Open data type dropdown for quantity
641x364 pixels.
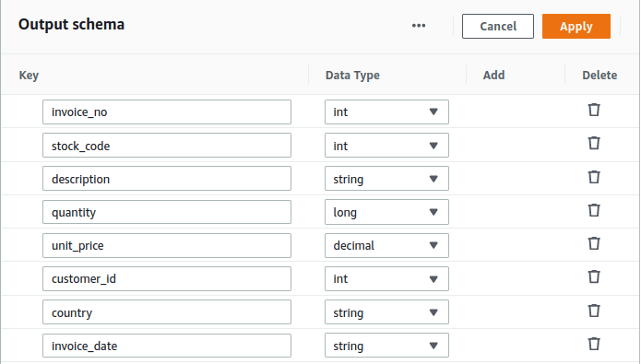click(x=386, y=212)
